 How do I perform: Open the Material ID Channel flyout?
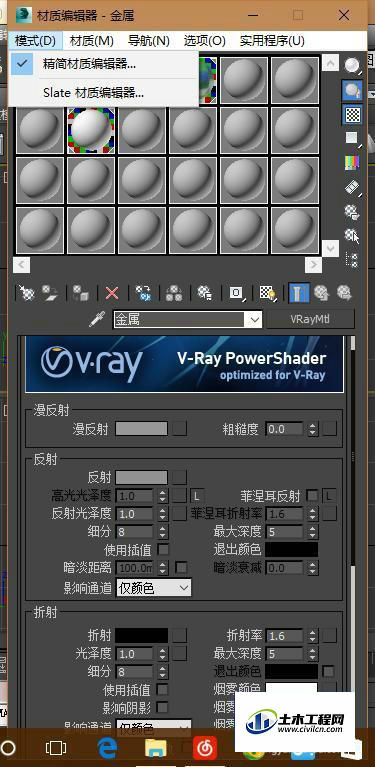point(237,293)
